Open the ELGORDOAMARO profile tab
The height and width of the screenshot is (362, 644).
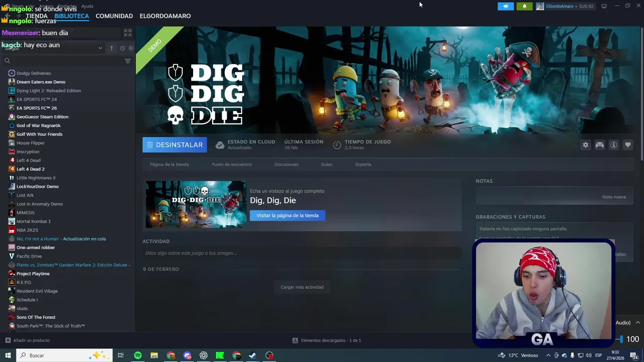(x=165, y=16)
